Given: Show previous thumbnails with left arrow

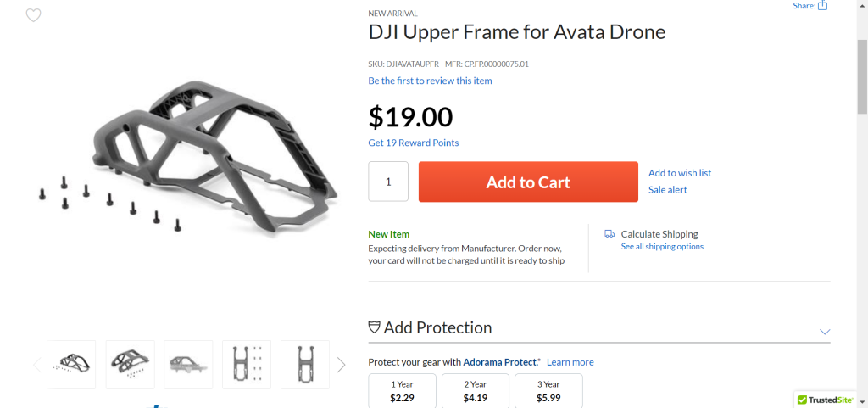Looking at the screenshot, I should [x=37, y=365].
